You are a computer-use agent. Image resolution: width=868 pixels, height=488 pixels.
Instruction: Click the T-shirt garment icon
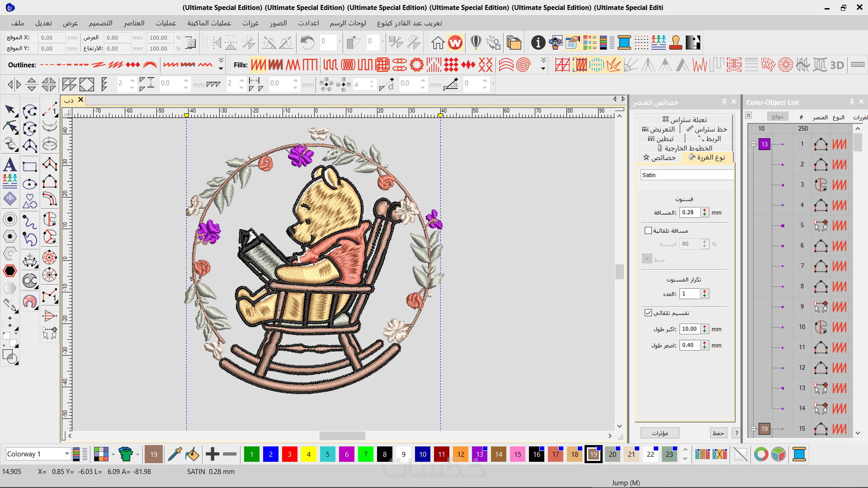point(125,454)
